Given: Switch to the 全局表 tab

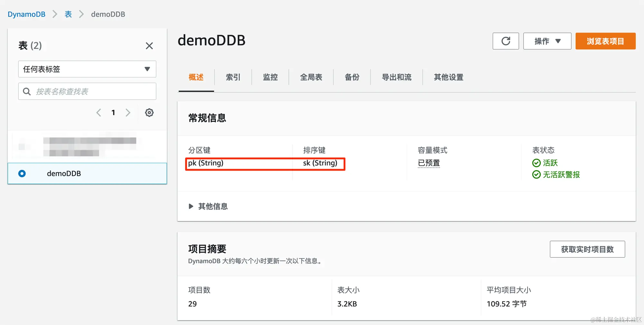Looking at the screenshot, I should 311,77.
